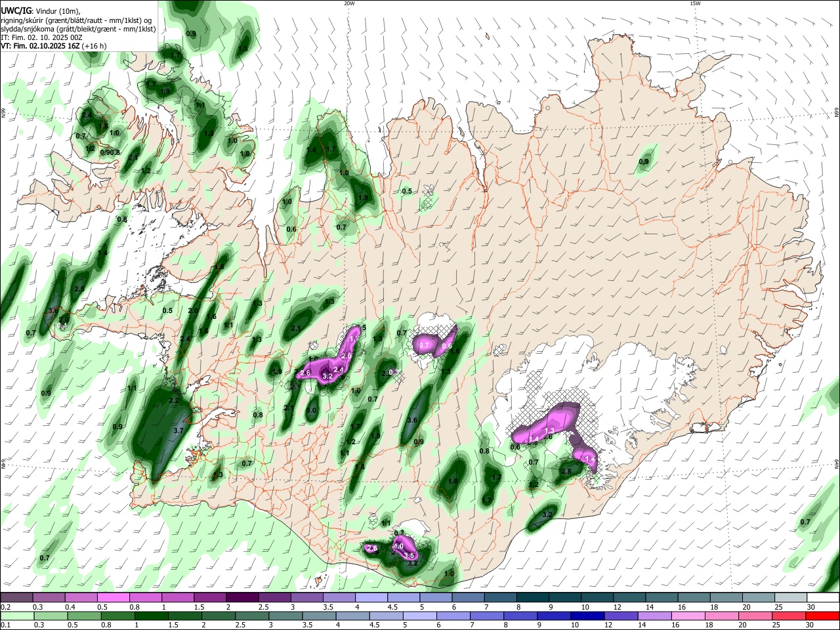Click the '15W' longitude label at top
The width and height of the screenshot is (840, 630).
click(695, 3)
